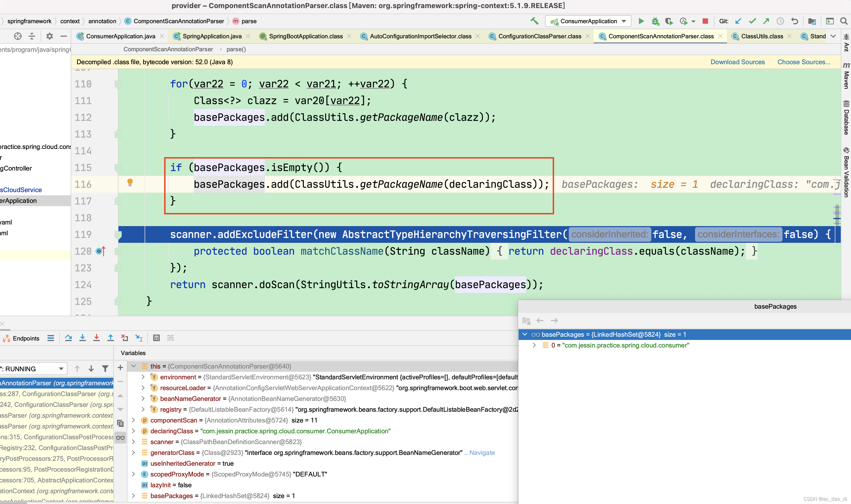This screenshot has height=504, width=851.
Task: Switch to the SpringBootApplication.class tab
Action: click(x=305, y=36)
